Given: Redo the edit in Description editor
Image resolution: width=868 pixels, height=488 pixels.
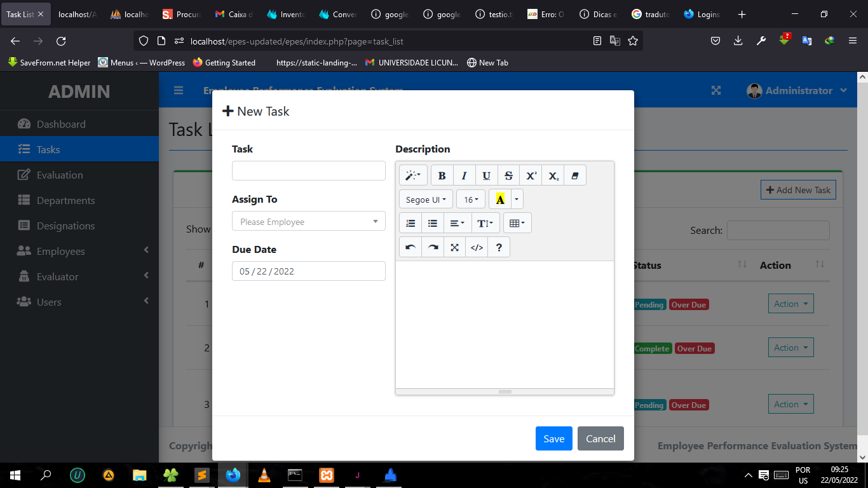Looking at the screenshot, I should click(433, 247).
